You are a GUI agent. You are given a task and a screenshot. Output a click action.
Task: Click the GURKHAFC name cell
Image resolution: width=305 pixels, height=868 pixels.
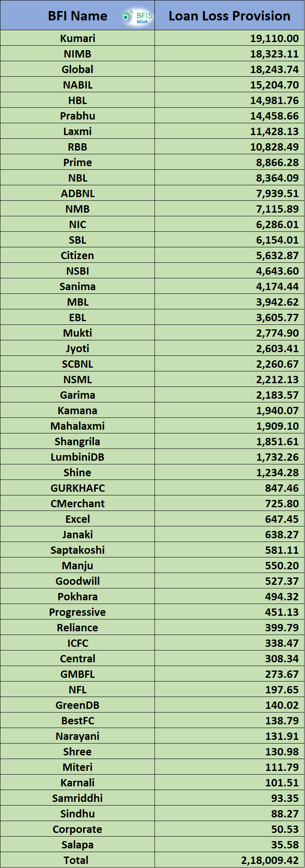pos(77,488)
